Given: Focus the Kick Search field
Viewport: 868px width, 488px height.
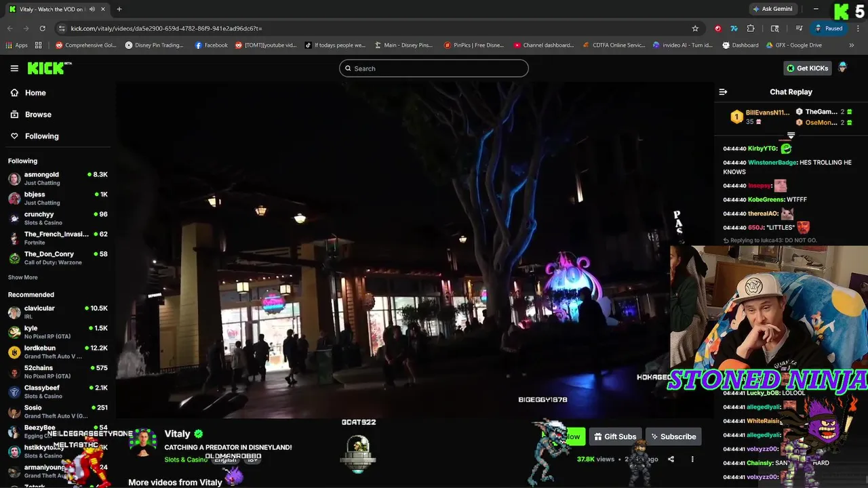Looking at the screenshot, I should click(x=434, y=68).
